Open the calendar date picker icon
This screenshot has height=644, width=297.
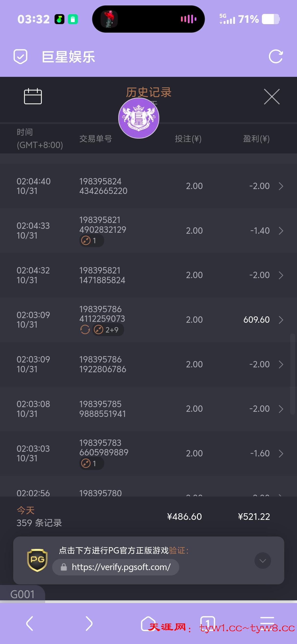pos(33,96)
